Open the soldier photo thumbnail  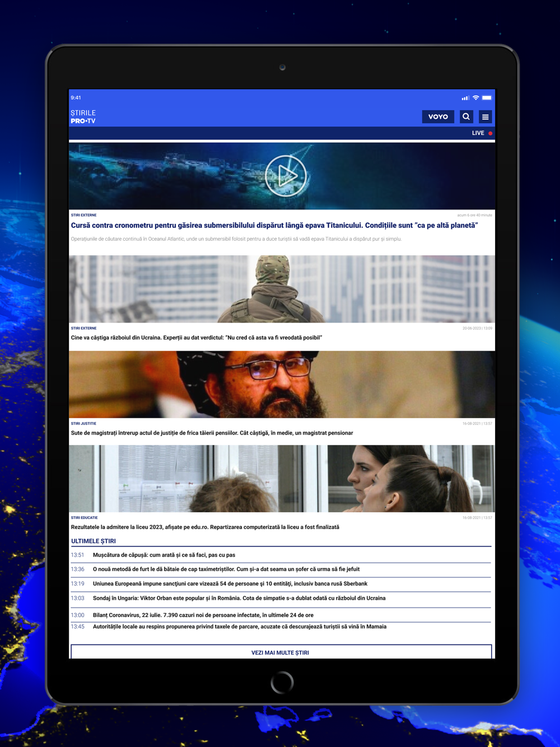(282, 289)
